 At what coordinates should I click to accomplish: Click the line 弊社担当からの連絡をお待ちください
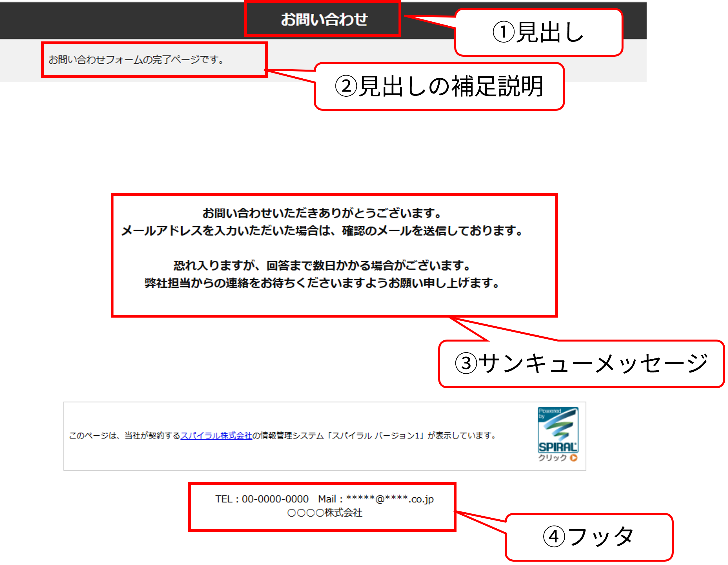coord(322,283)
